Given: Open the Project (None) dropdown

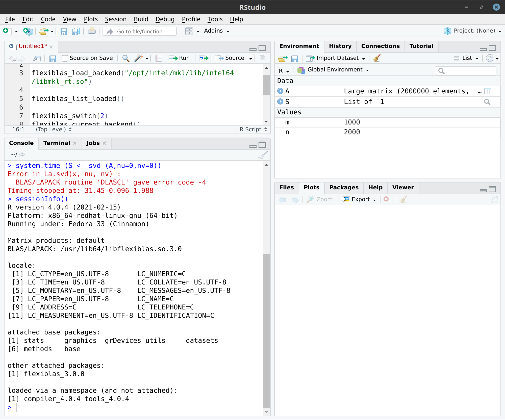Looking at the screenshot, I should 472,31.
